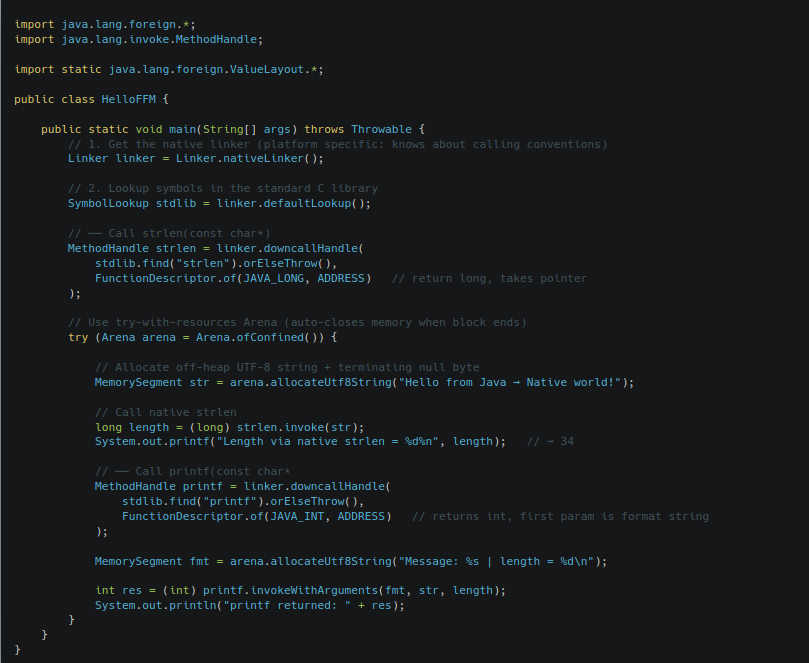The image size is (809, 663).
Task: Click the comment '// 2. Lookup symbols in the standard C library'
Action: point(223,188)
